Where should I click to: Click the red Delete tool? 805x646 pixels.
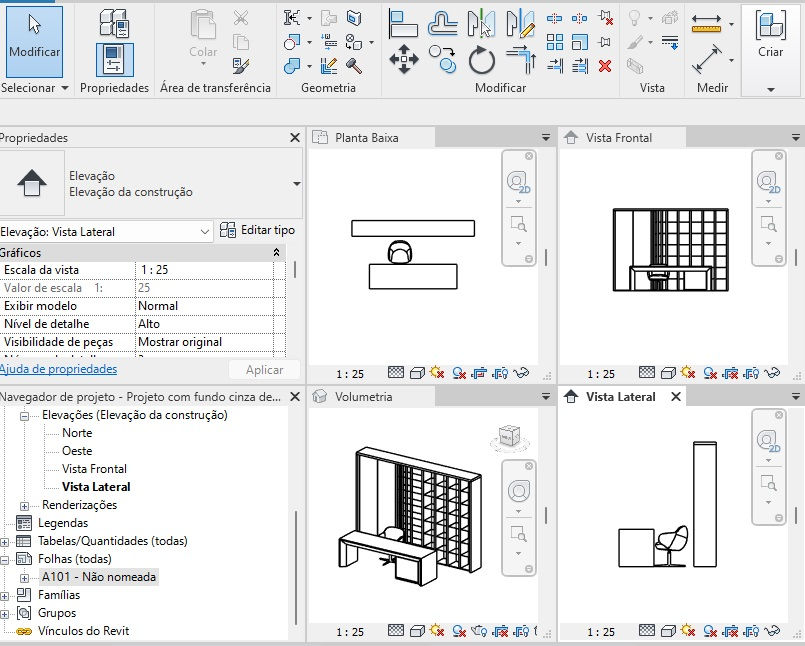[605, 66]
